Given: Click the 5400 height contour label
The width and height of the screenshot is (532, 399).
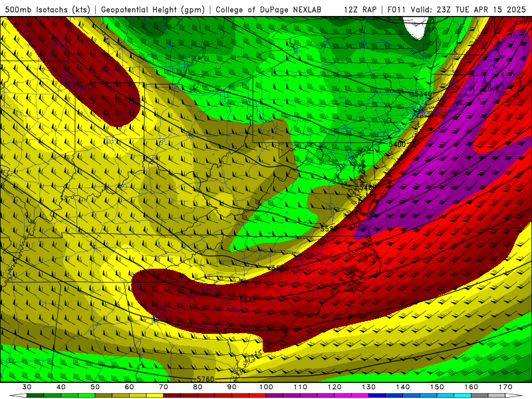Looking at the screenshot, I should point(397,144).
